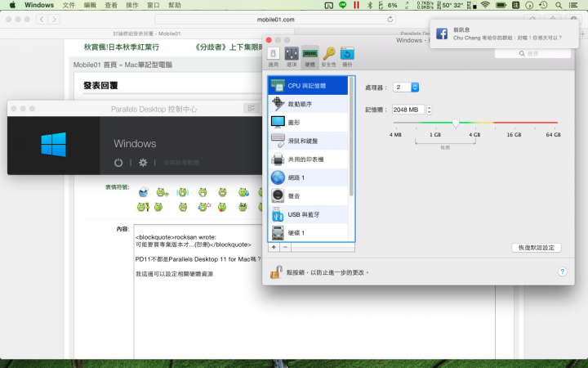The width and height of the screenshot is (588, 368).
Task: Select 滑鼠和鍵盤 item
Action: [x=308, y=141]
